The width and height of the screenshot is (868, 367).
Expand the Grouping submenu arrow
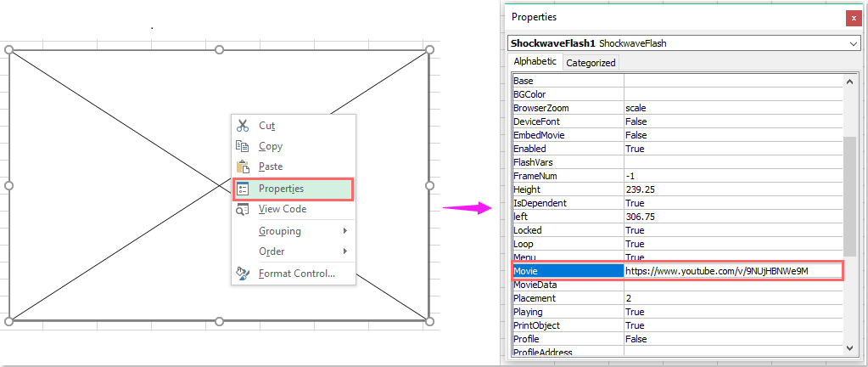(345, 231)
